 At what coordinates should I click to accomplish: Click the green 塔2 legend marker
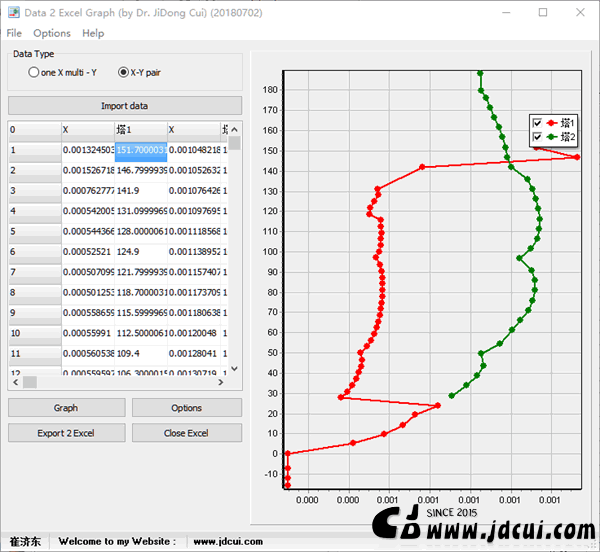tap(551, 137)
